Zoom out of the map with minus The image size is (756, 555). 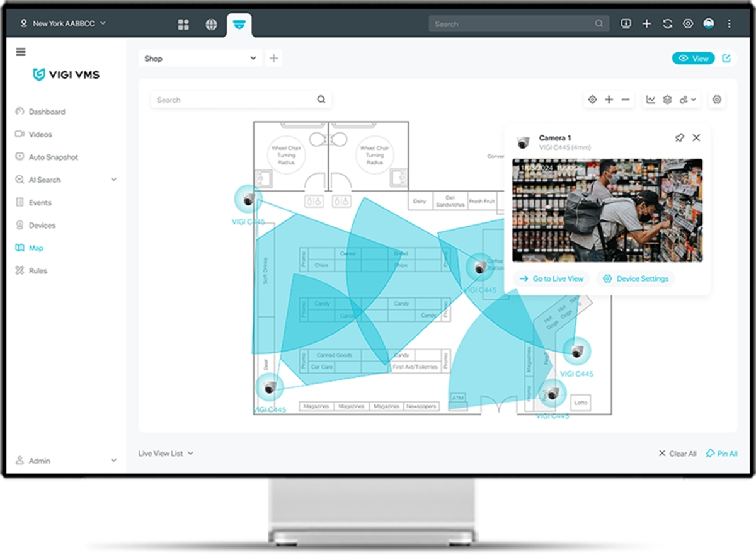pyautogui.click(x=626, y=100)
